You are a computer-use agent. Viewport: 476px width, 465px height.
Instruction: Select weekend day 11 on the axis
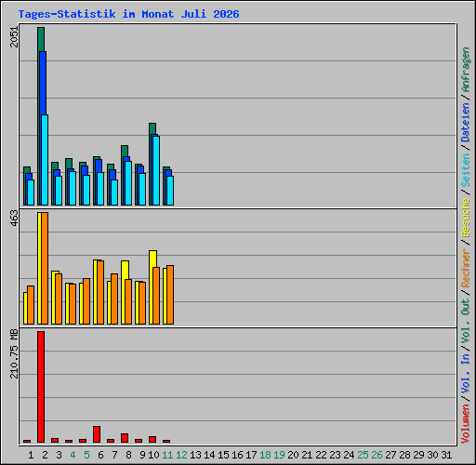167,455
